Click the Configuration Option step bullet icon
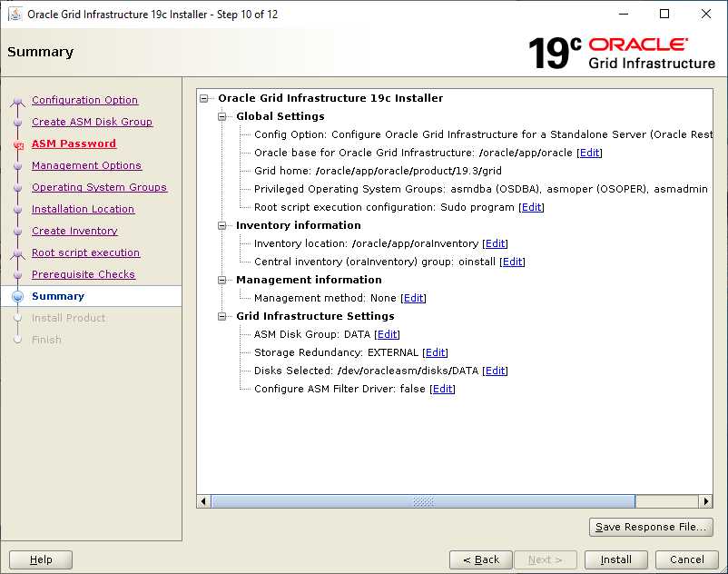This screenshot has height=574, width=728. (x=17, y=101)
